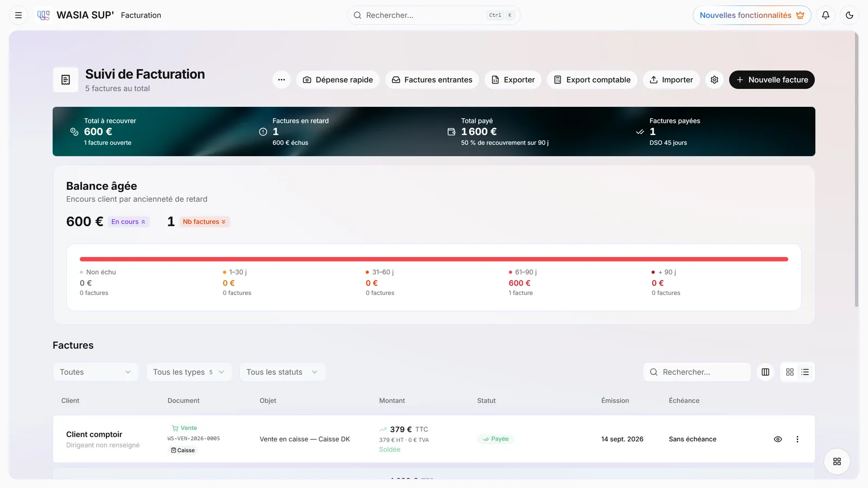Open column visibility selector icon

[x=765, y=372]
